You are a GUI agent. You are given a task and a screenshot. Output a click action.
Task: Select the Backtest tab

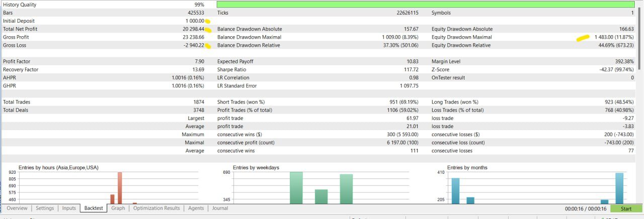click(x=94, y=208)
